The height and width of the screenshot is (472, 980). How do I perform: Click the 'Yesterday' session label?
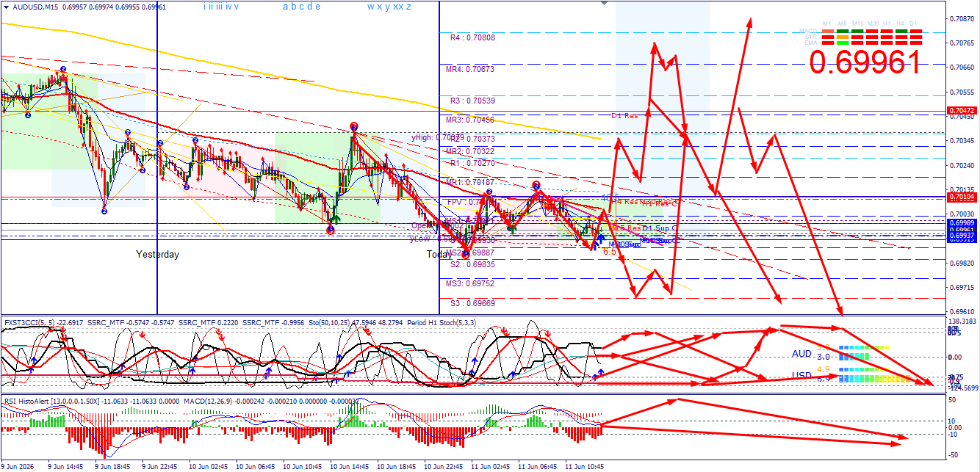coord(157,255)
